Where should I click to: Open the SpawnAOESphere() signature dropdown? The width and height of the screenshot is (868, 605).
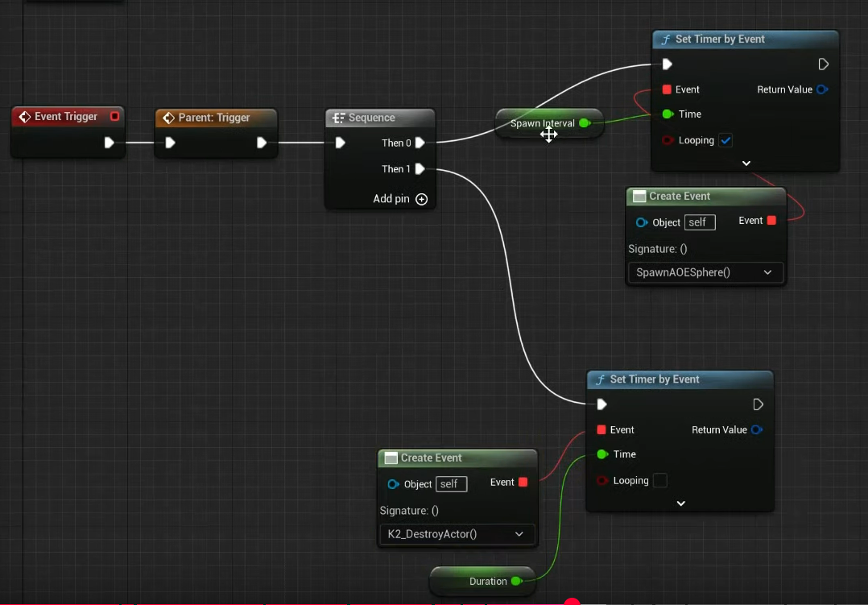click(705, 272)
